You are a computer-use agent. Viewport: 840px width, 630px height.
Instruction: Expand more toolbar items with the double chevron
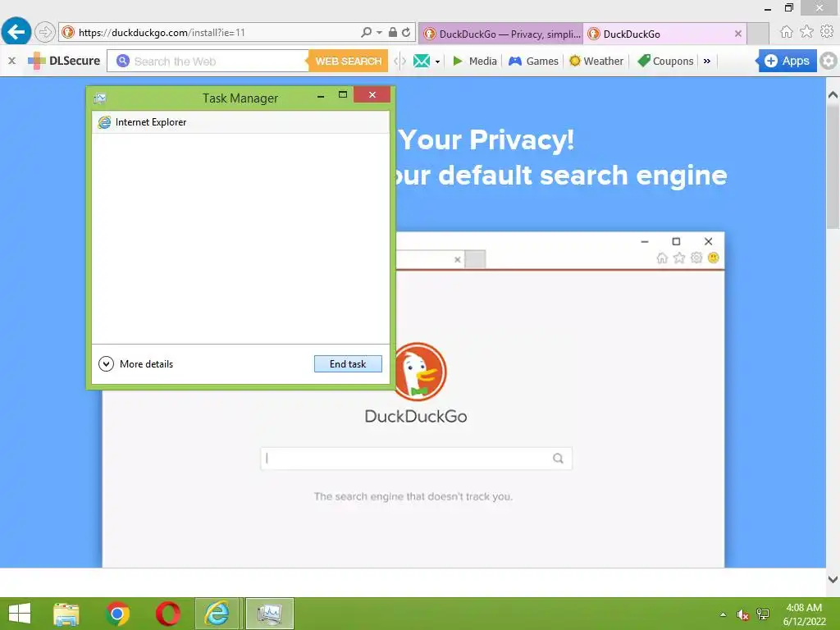[x=707, y=61]
